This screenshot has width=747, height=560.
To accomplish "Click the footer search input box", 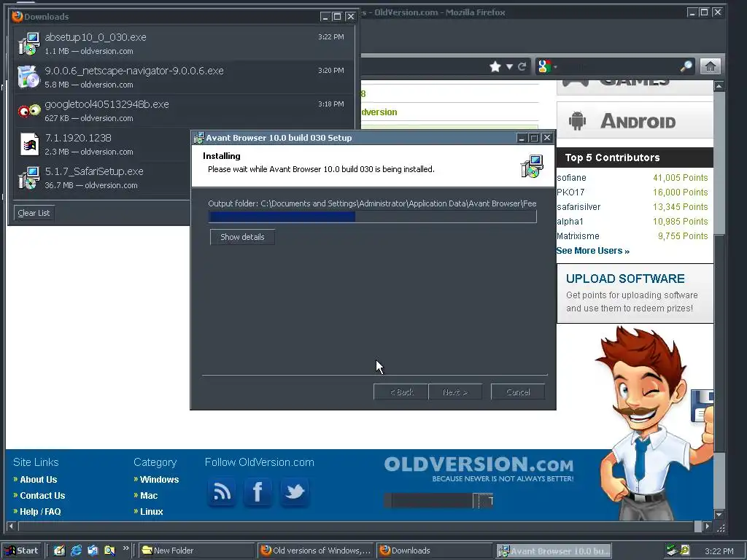I will (x=432, y=500).
